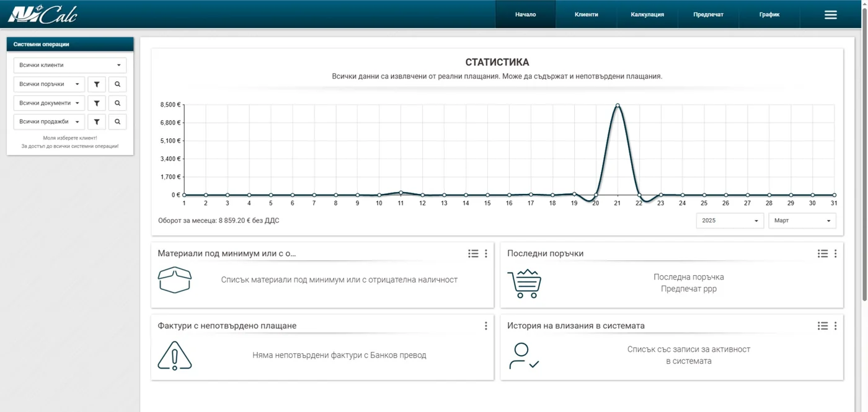Open the hamburger main menu
Image resolution: width=868 pixels, height=412 pixels.
click(831, 15)
